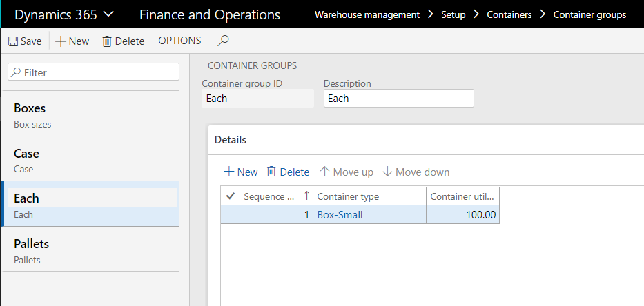Delete the container group via top toolbar
Screen dimensions: 644x306
(x=124, y=41)
